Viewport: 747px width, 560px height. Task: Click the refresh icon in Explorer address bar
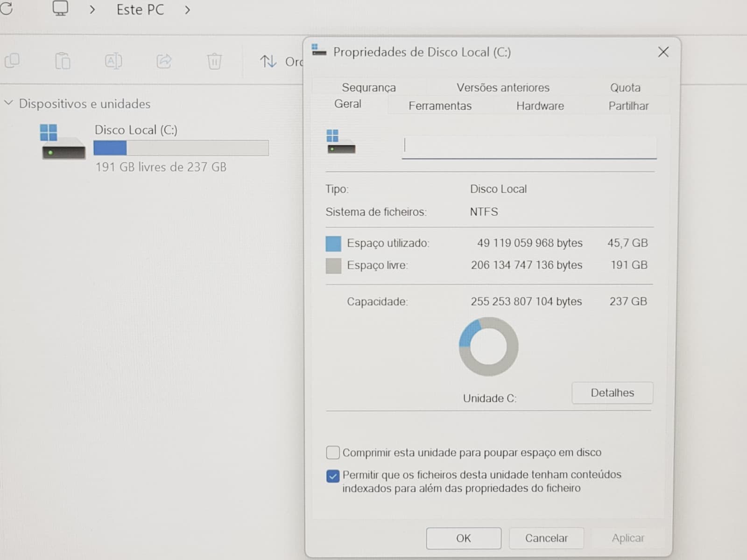tap(6, 8)
